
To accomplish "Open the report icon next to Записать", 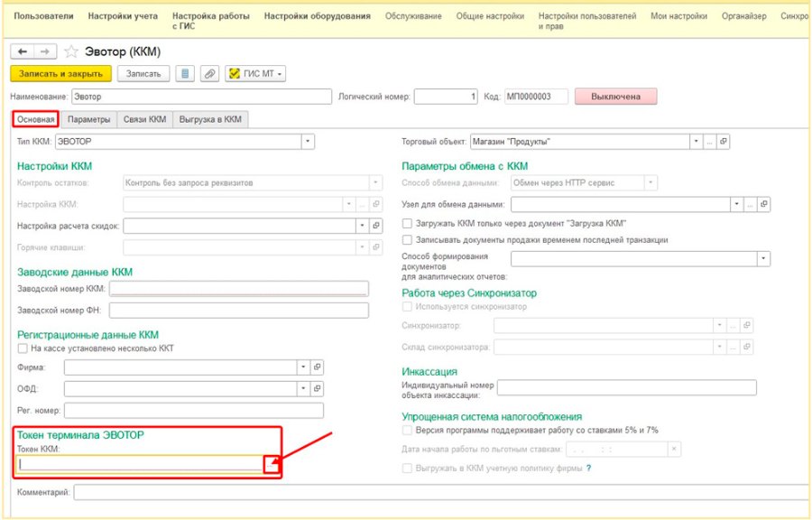I will (x=185, y=74).
